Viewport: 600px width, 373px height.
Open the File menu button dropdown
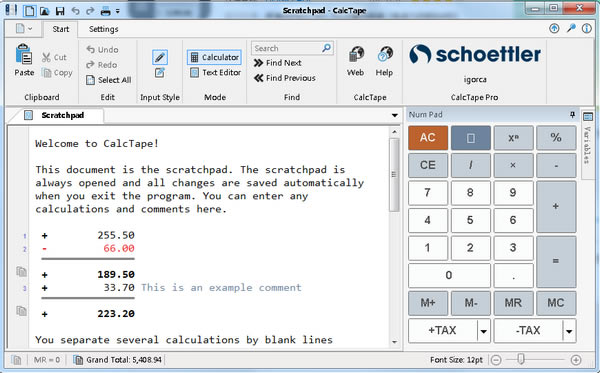24,29
